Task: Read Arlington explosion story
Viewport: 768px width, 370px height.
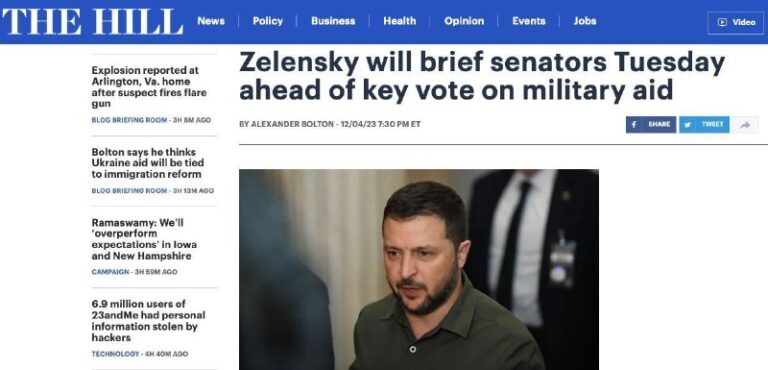Action: [x=149, y=87]
